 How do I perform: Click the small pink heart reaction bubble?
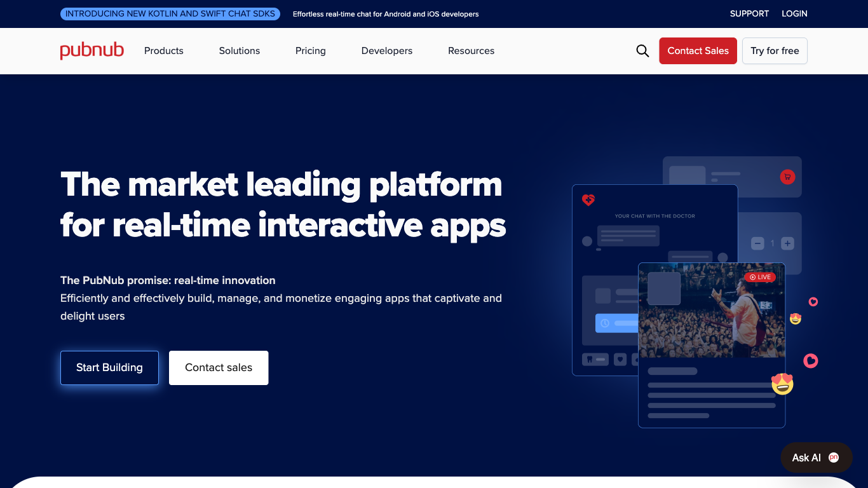[813, 302]
